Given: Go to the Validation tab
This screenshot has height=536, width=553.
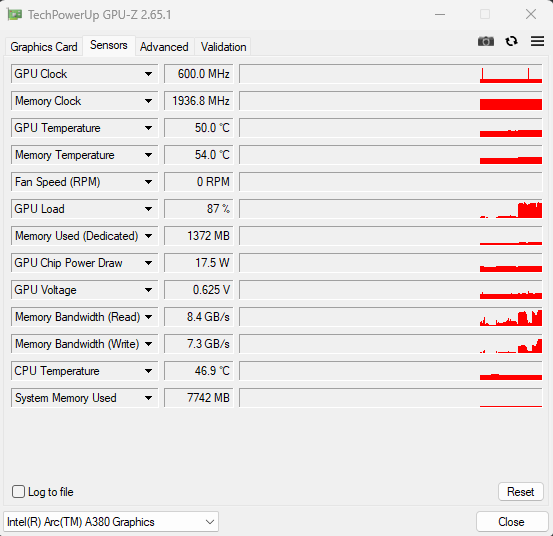Looking at the screenshot, I should (x=223, y=47).
